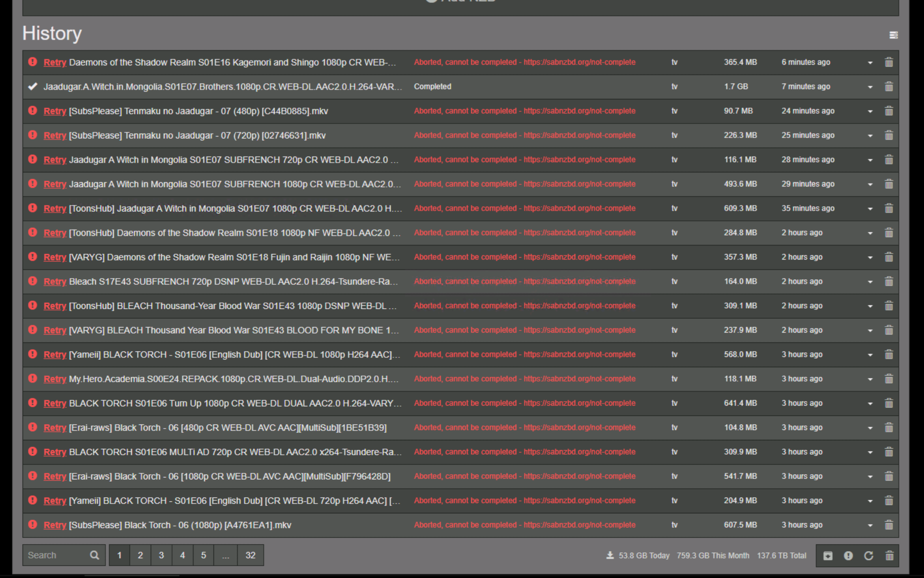924x578 pixels.
Task: Delete the ToonsHub Daemons S01E18 entry
Action: click(889, 233)
